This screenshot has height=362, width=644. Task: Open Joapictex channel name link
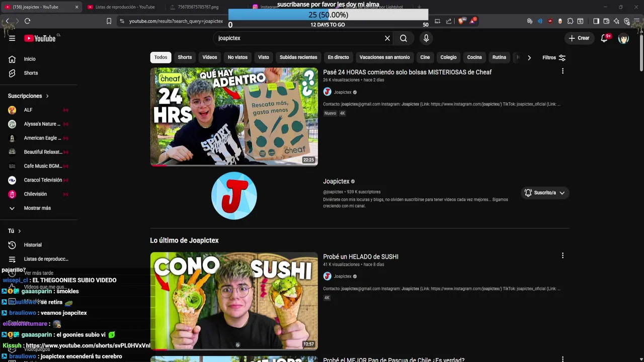pos(336,182)
